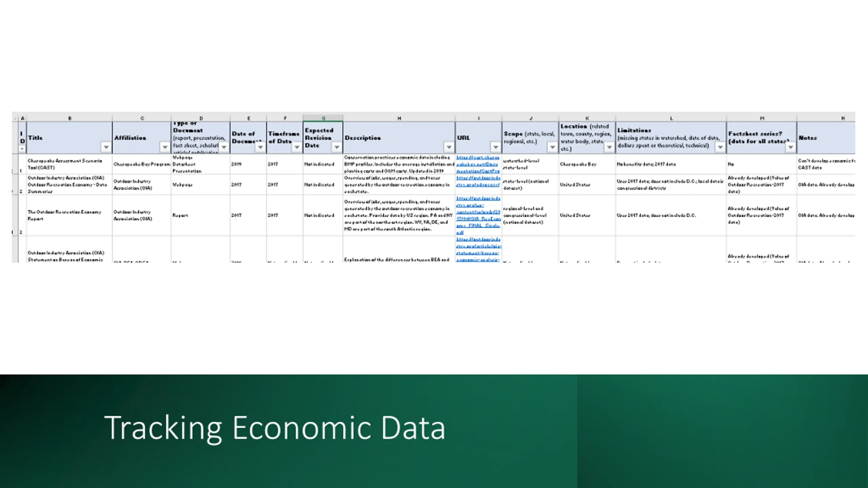Select the CAST row Description cell
868x488 pixels.
click(399, 164)
